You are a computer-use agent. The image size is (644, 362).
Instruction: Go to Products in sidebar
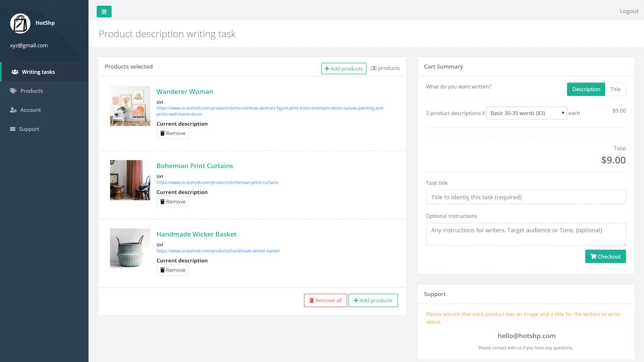31,91
